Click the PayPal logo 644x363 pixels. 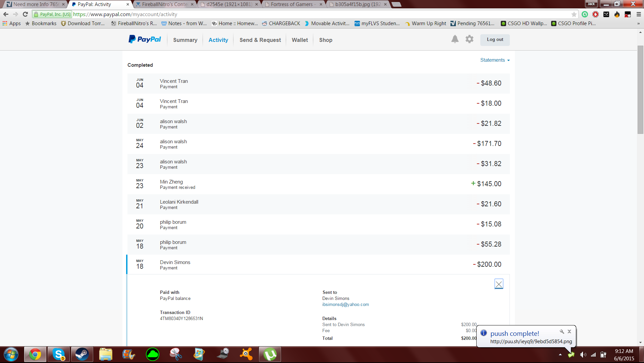[x=145, y=40]
